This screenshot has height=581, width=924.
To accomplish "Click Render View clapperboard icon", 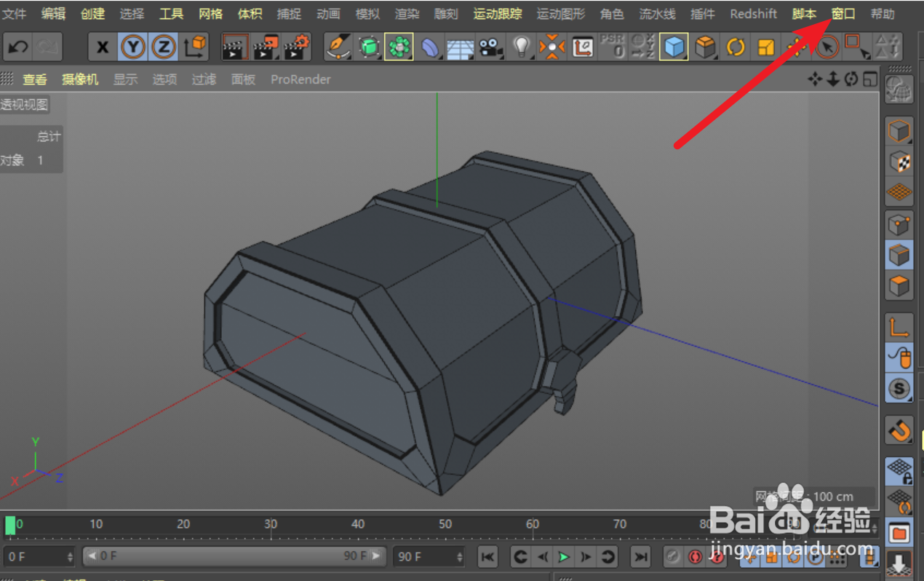I will point(235,47).
